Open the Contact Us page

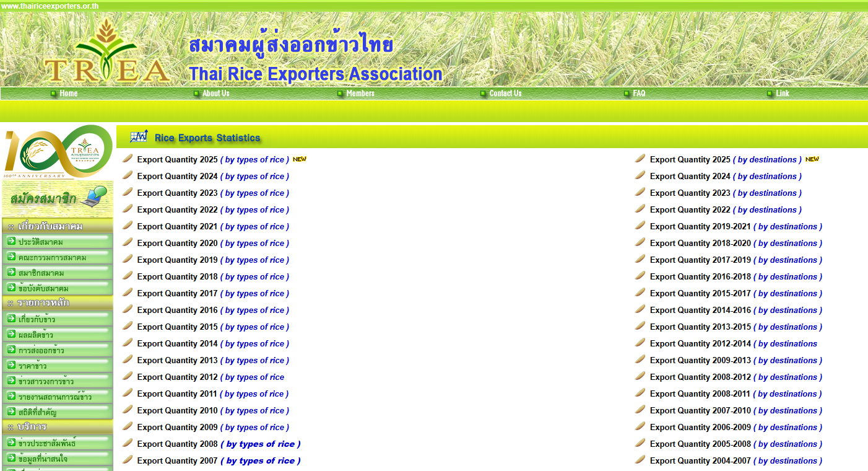tap(505, 94)
